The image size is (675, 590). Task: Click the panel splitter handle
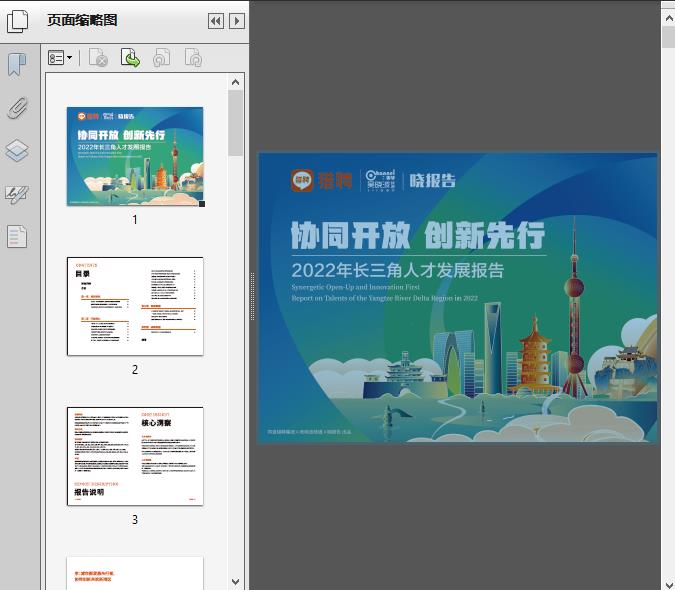coord(252,297)
